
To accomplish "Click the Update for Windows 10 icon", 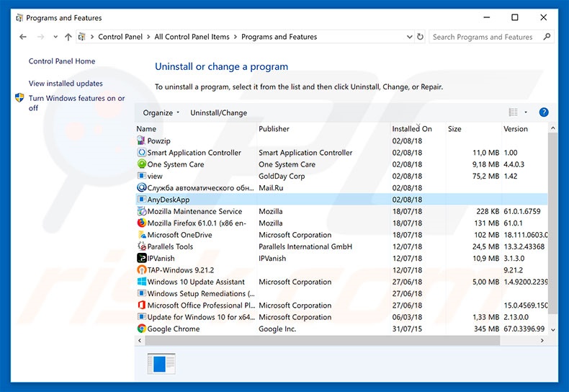I will click(141, 316).
